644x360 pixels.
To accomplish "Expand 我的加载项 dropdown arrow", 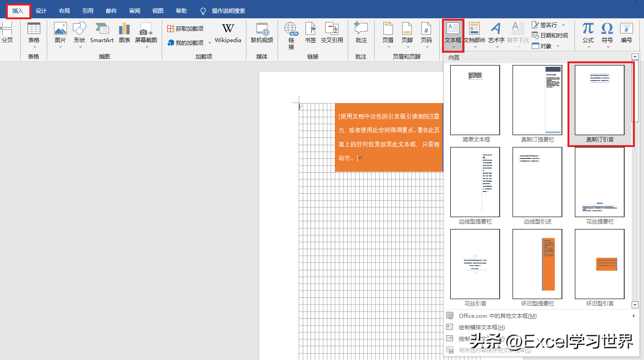I will [x=210, y=43].
